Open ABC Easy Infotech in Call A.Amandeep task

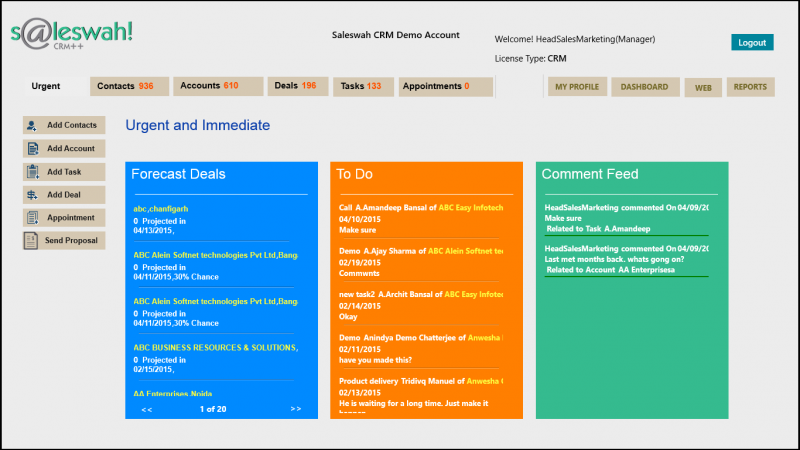click(x=471, y=208)
